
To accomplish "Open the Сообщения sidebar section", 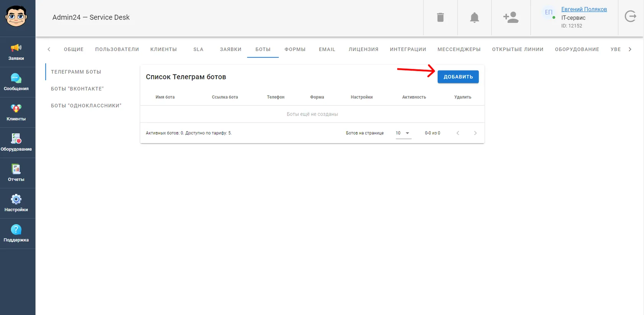I will click(x=16, y=82).
